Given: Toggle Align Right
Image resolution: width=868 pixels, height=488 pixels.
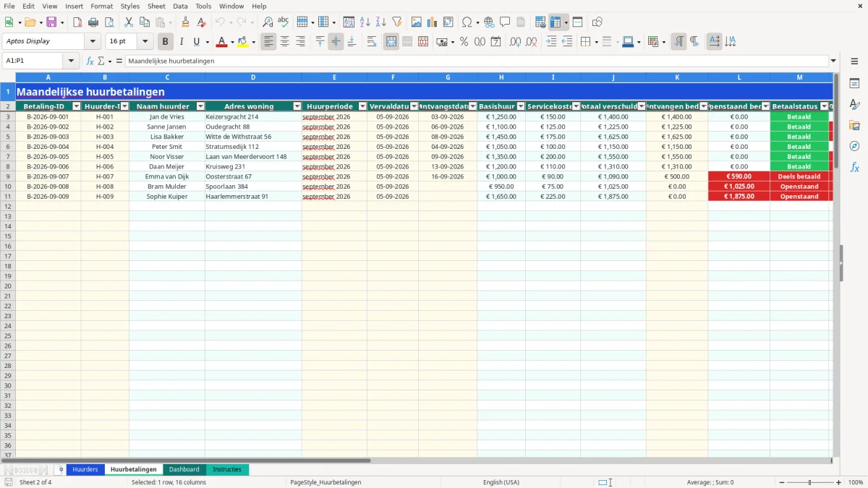Looking at the screenshot, I should [300, 42].
